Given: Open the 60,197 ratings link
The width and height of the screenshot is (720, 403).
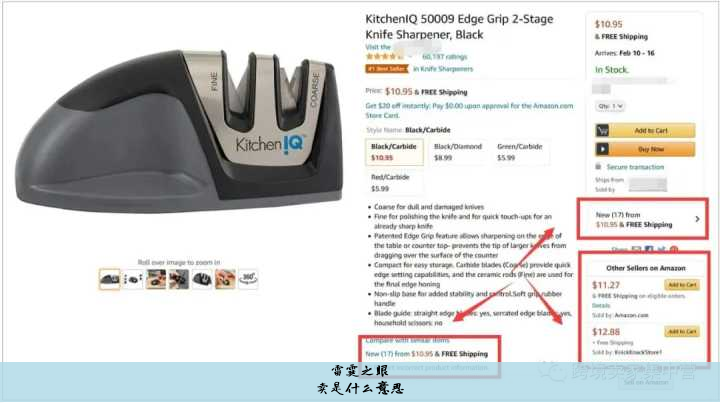Looking at the screenshot, I should 444,57.
